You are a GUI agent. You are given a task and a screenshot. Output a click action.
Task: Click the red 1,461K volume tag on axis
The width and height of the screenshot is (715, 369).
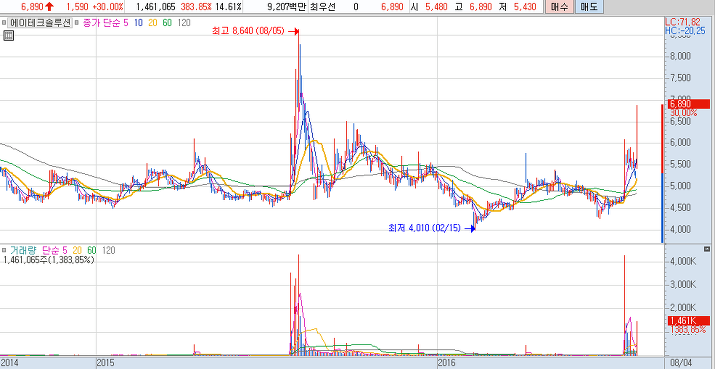[689, 321]
